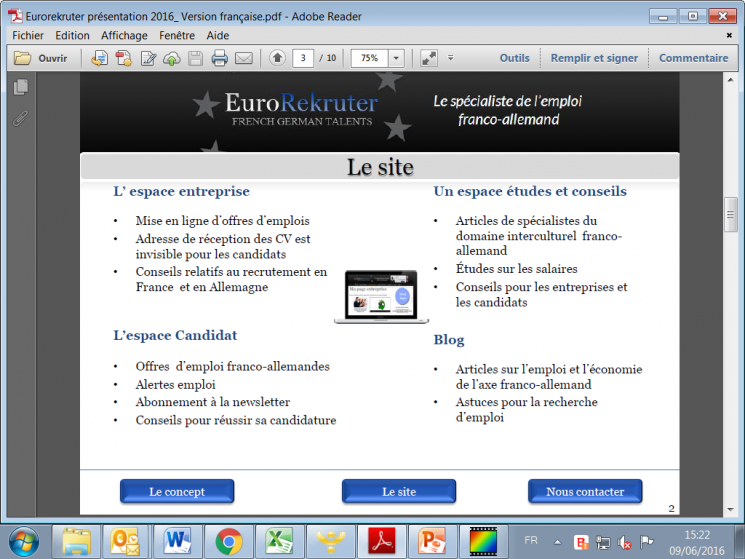
Task: Open Action Center flag icon in tray
Action: coord(646,541)
